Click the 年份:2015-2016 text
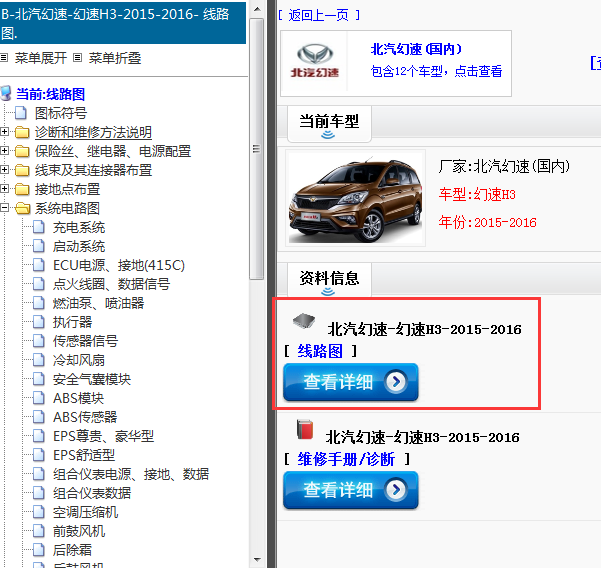This screenshot has height=568, width=601. click(x=488, y=222)
